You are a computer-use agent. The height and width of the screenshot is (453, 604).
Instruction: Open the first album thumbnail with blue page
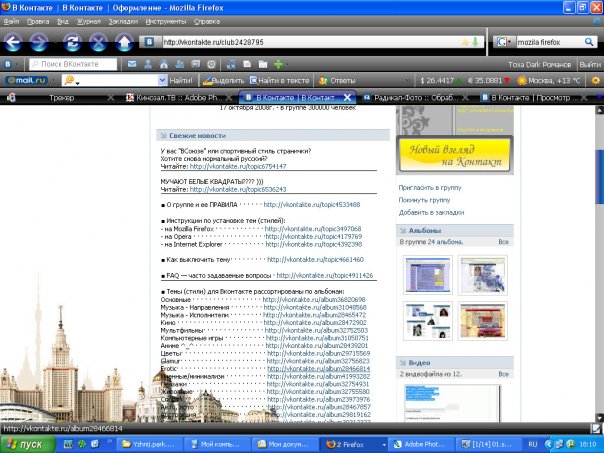click(428, 275)
